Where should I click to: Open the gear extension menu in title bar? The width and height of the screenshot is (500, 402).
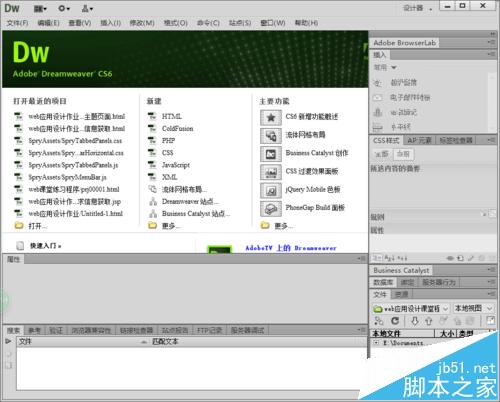(x=64, y=9)
